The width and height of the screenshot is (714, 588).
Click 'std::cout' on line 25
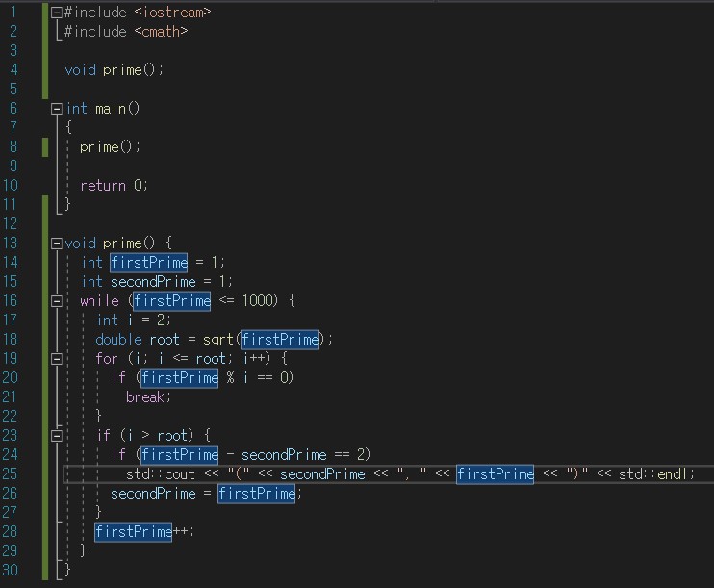pos(161,474)
